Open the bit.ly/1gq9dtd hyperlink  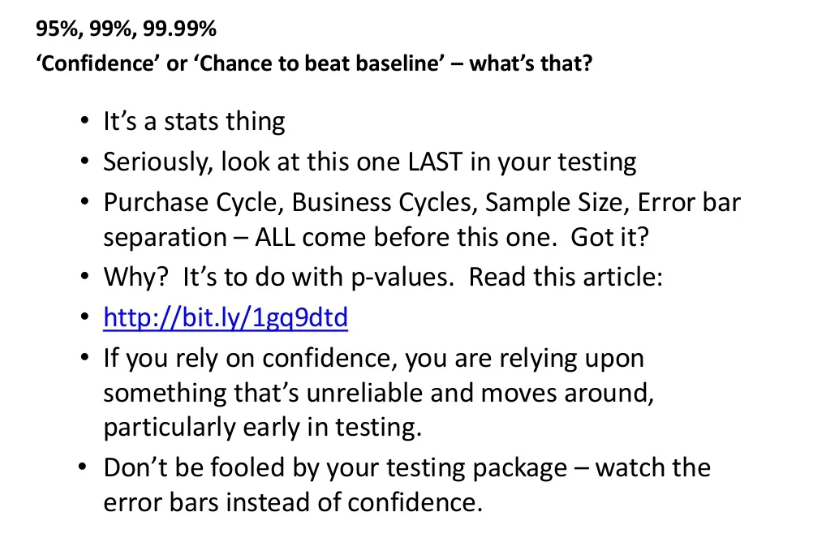click(x=225, y=317)
